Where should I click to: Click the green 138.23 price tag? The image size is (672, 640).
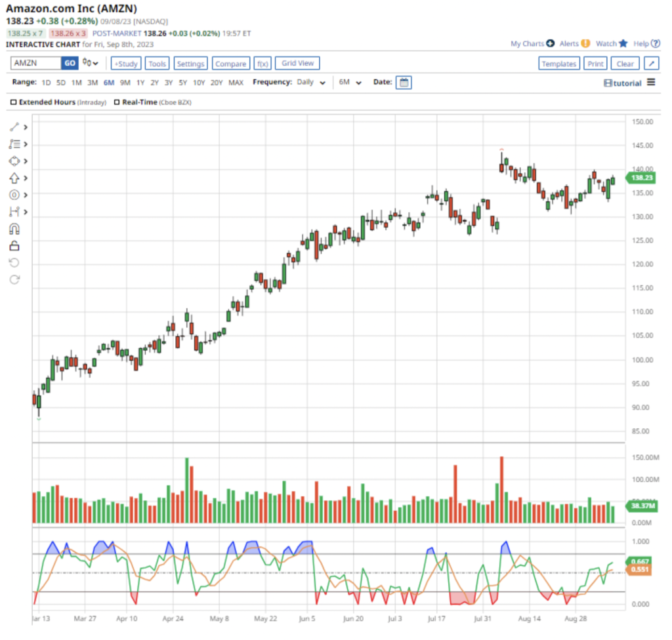coord(641,178)
